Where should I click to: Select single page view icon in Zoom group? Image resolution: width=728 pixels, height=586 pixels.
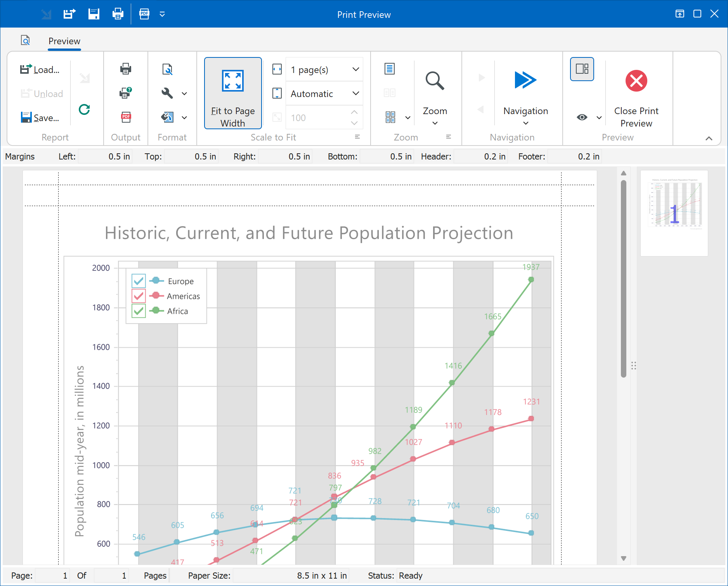point(389,69)
